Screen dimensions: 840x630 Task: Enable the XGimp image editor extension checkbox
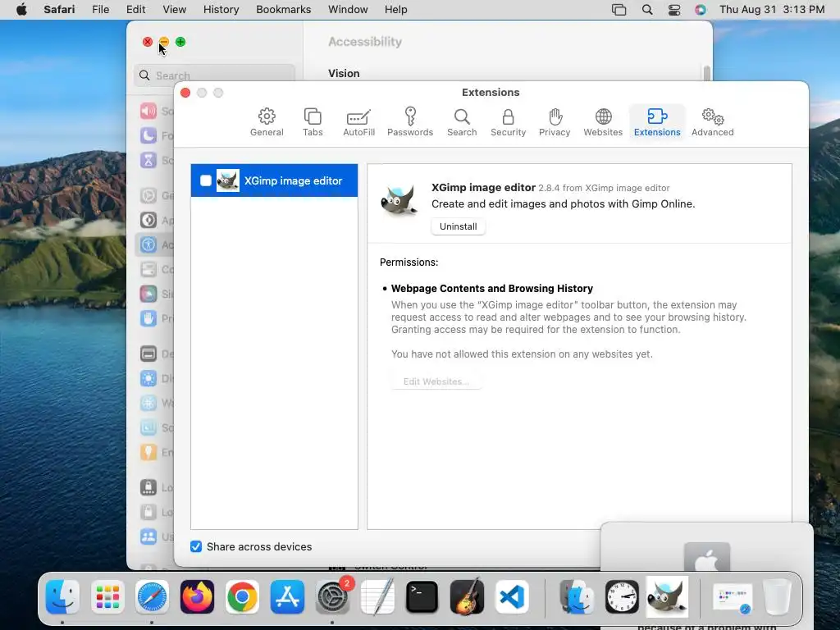[206, 180]
